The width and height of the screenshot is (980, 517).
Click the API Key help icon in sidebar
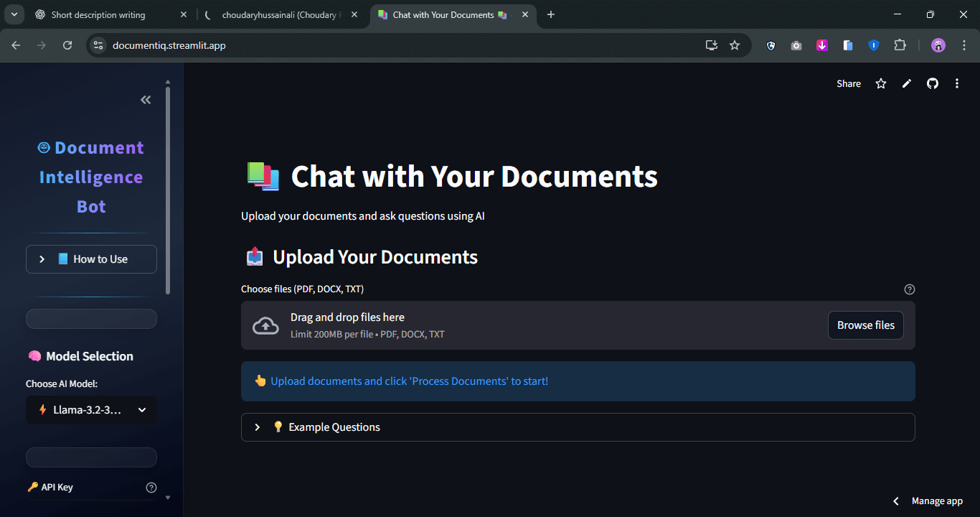tap(151, 487)
